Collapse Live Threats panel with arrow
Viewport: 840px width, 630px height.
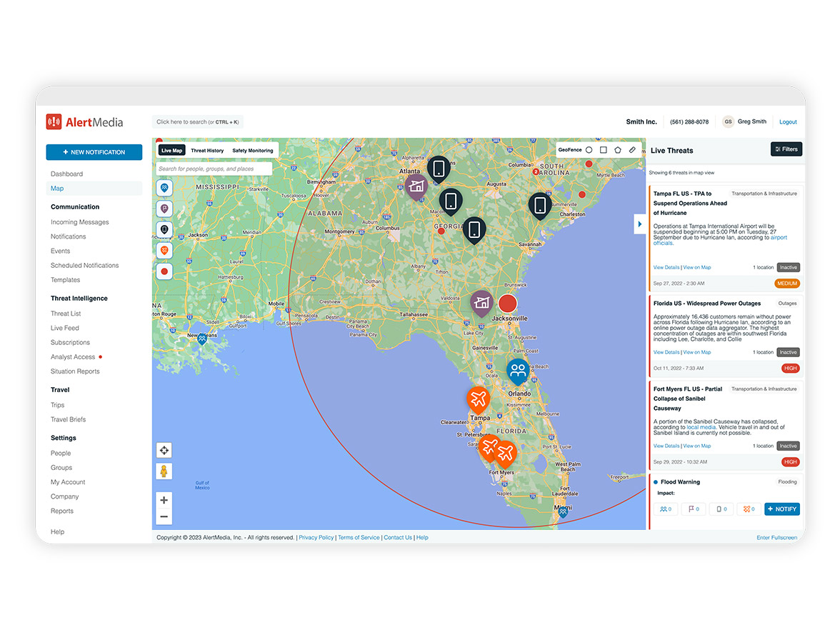[x=640, y=224]
